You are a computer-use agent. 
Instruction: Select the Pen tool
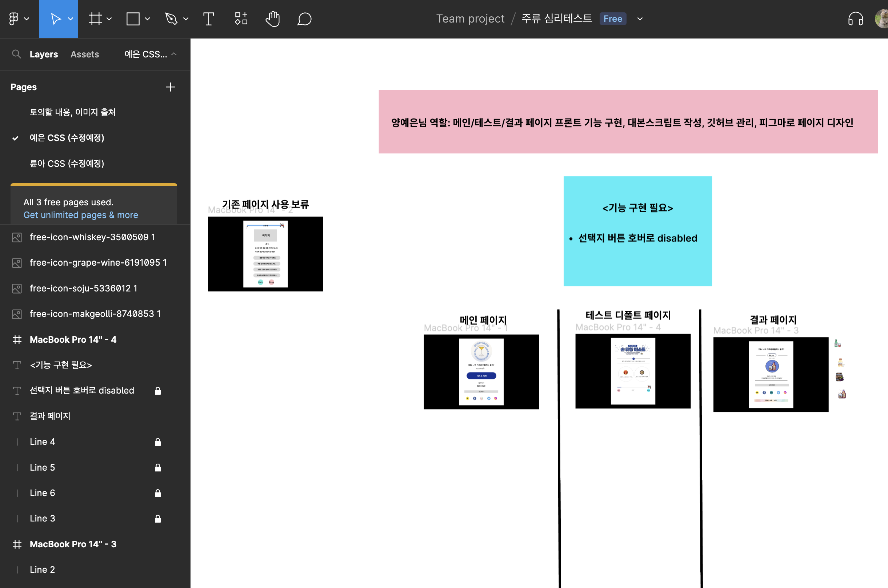click(171, 19)
